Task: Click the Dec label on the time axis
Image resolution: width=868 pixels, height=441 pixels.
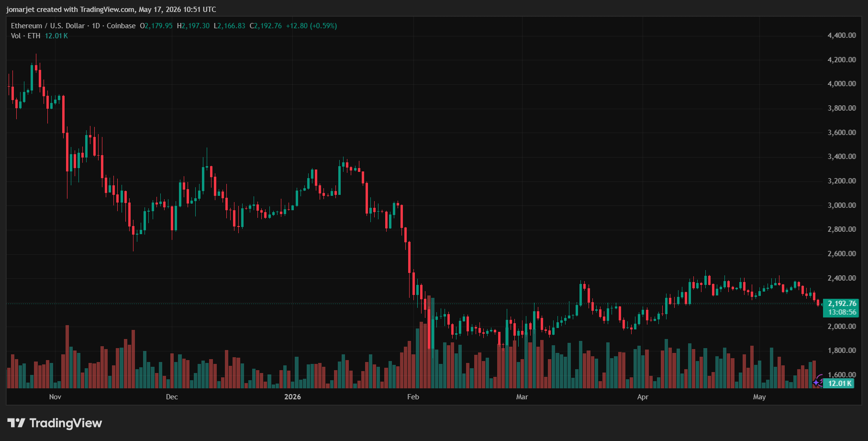Action: [x=172, y=397]
